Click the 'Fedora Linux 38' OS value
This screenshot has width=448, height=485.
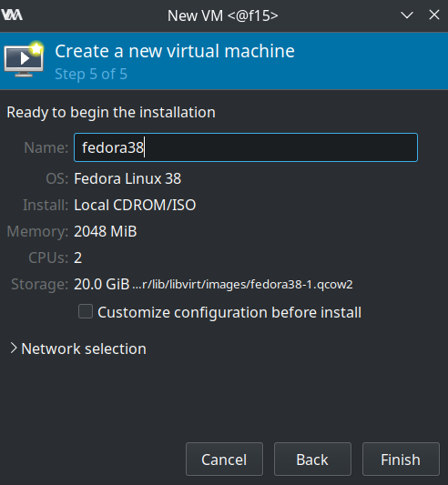tap(127, 178)
